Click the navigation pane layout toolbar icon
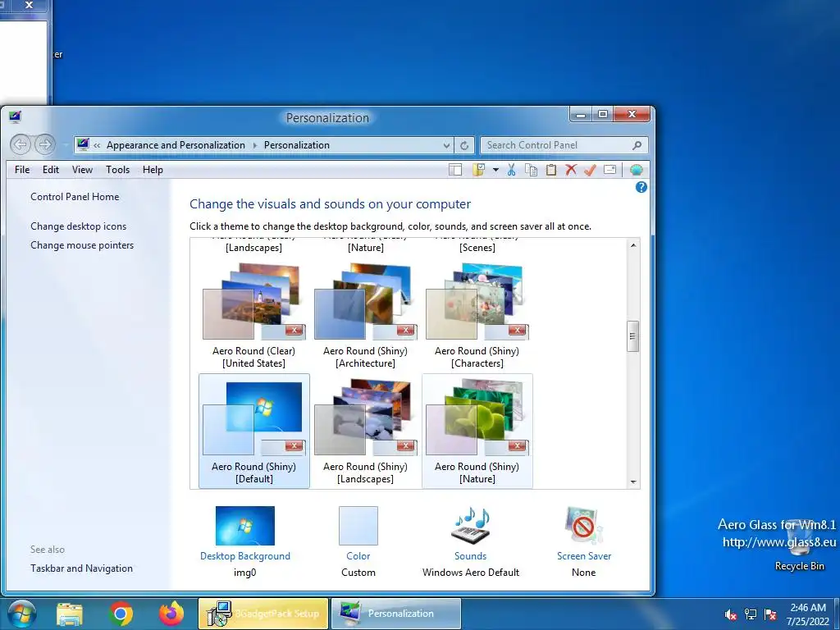840x630 pixels. coord(454,170)
